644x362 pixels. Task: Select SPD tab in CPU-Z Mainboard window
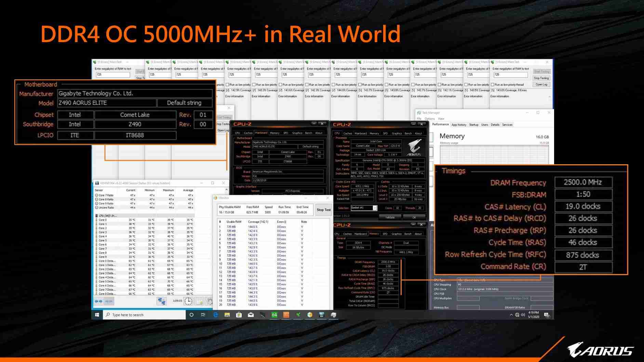click(x=286, y=133)
